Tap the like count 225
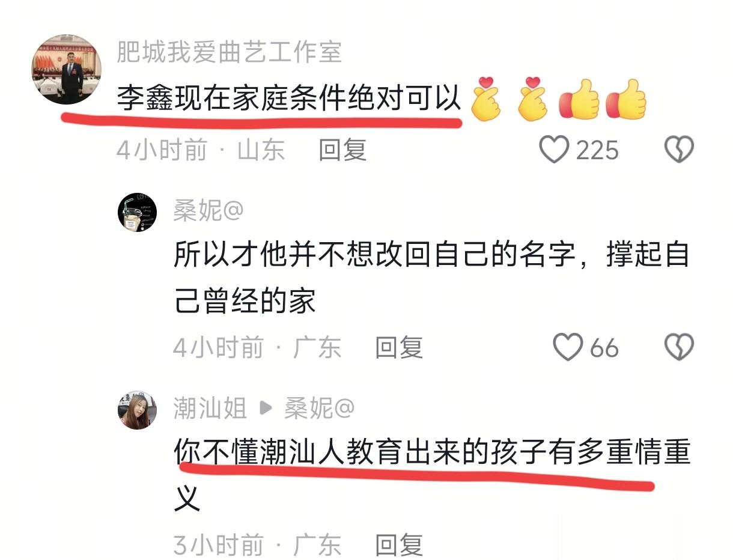Screen dimensions: 733x560 [597, 150]
